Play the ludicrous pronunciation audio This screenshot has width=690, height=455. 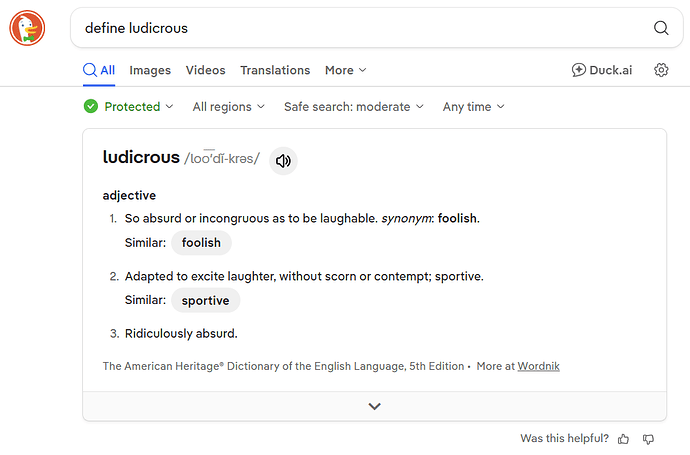tap(283, 161)
